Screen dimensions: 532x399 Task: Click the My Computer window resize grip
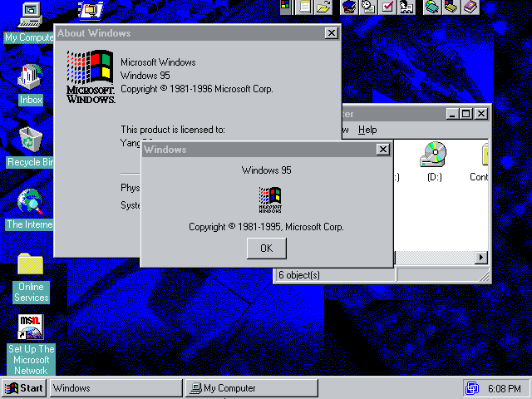tap(484, 276)
